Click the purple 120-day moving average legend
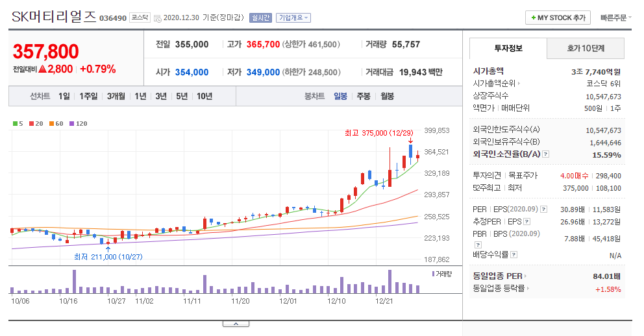 pyautogui.click(x=79, y=123)
